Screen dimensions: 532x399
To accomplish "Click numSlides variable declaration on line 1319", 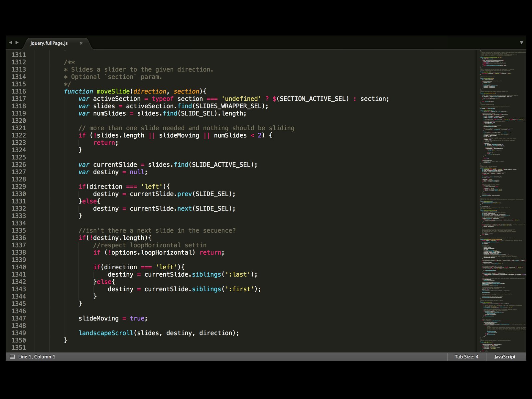I will click(x=109, y=113).
